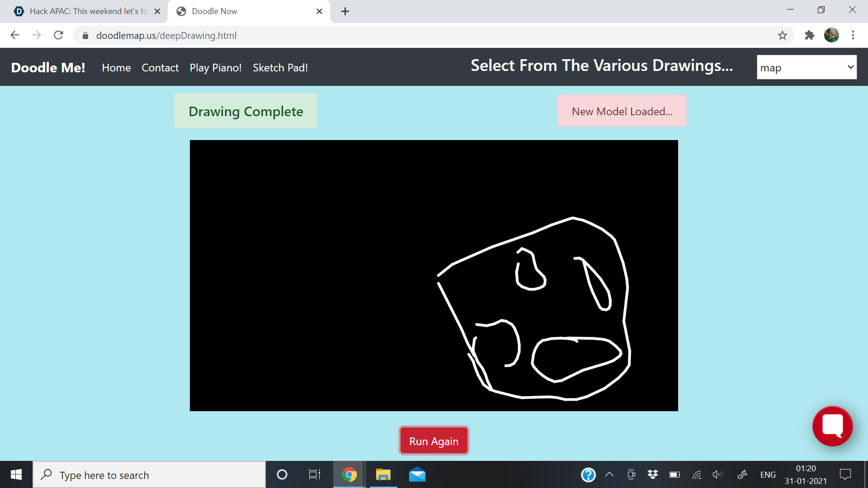Add a new browser tab
The image size is (868, 488).
tap(345, 11)
